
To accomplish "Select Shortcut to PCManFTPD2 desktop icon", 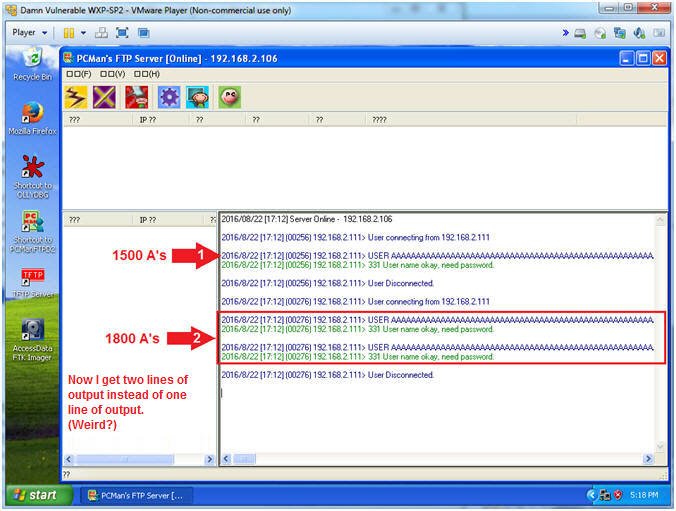I will 32,232.
